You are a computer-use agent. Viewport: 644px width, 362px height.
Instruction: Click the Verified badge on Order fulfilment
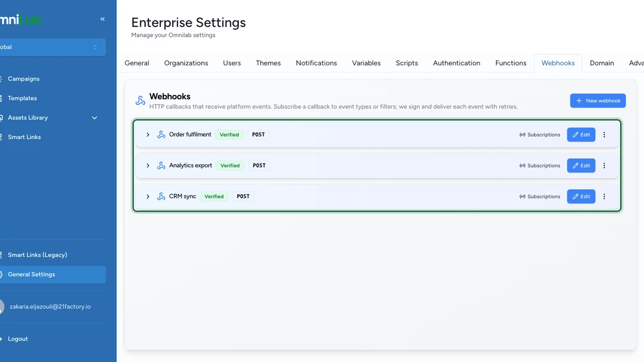[x=229, y=135]
